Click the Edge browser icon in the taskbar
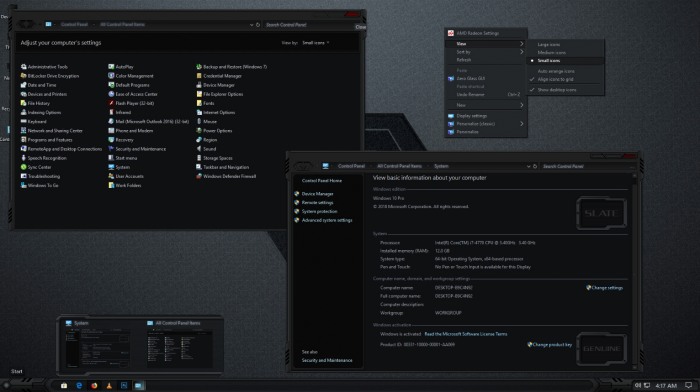The image size is (700, 392). (79, 385)
